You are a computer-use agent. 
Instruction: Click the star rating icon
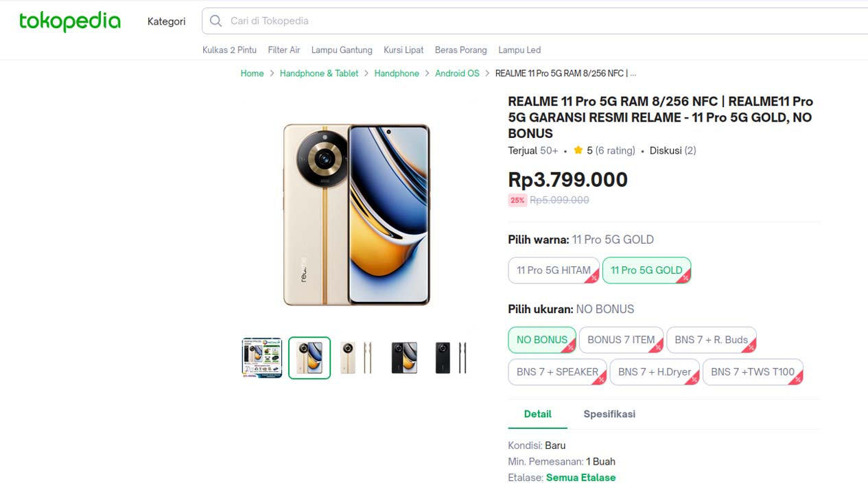(x=578, y=150)
